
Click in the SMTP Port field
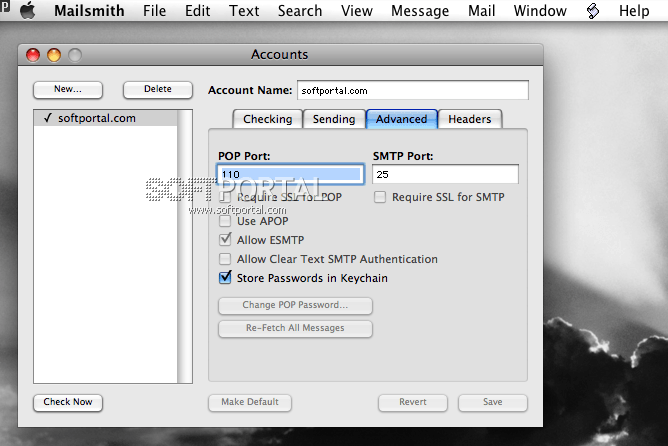coord(445,174)
